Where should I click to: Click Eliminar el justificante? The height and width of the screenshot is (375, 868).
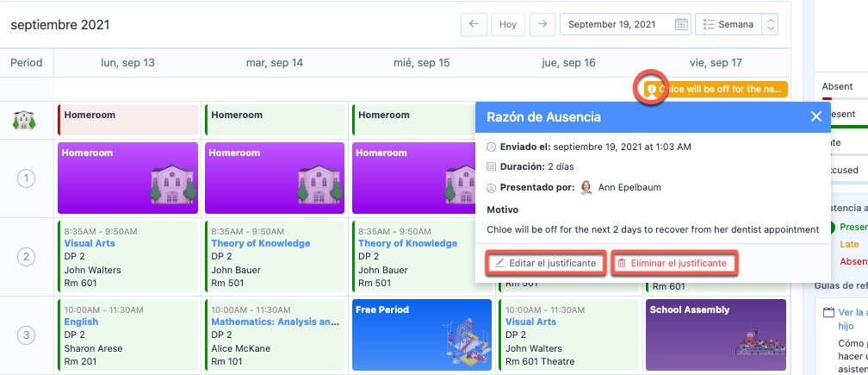[x=673, y=263]
